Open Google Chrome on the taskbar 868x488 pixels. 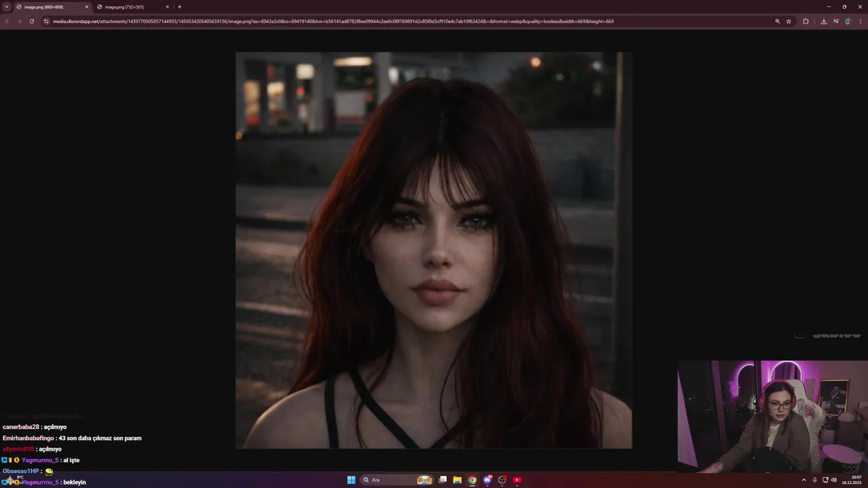[x=473, y=480]
